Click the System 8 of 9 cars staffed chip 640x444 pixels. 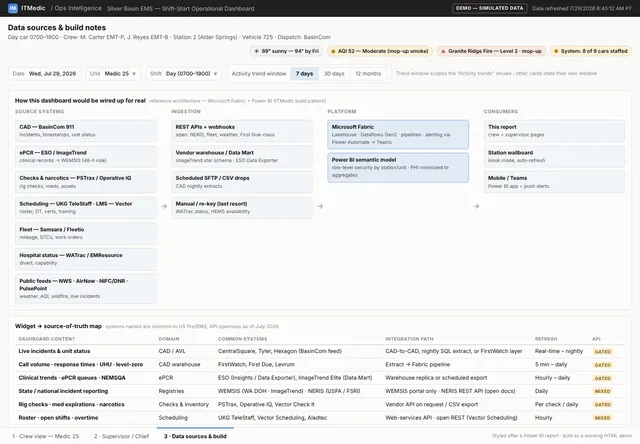[591, 51]
